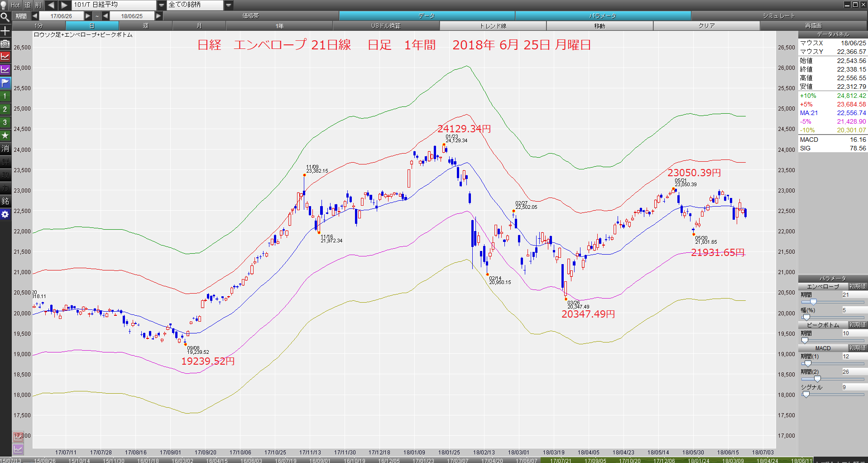The height and width of the screenshot is (463, 868).
Task: Click the 取 sidebar button
Action: click(x=5, y=175)
